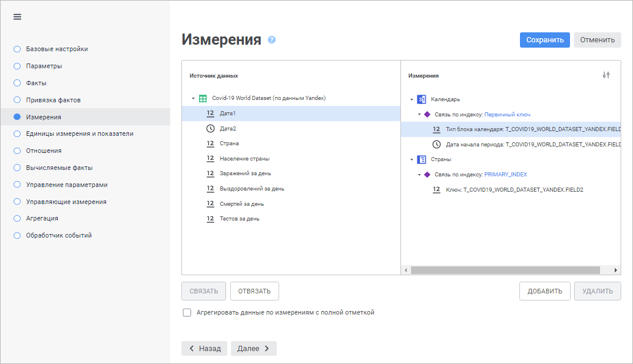
Task: Click the Страны dictionary icon
Action: click(421, 159)
